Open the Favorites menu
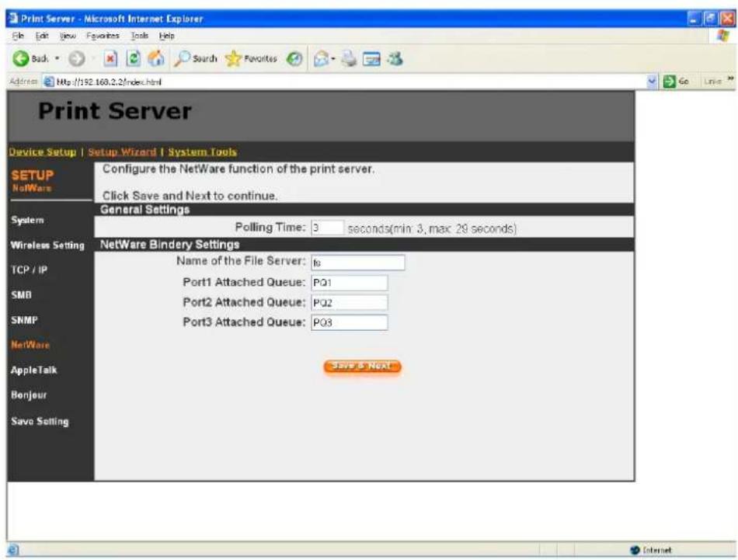 pyautogui.click(x=103, y=36)
